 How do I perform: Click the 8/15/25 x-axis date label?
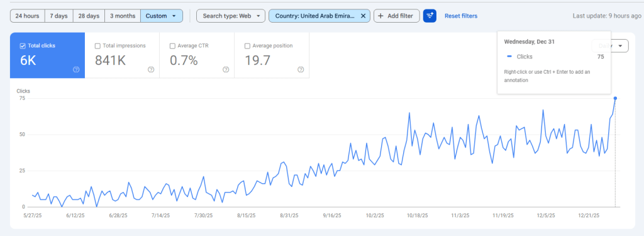tap(247, 215)
